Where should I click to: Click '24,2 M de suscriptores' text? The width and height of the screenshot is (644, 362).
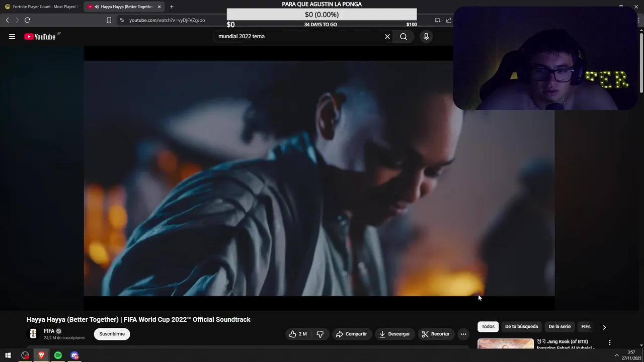[x=64, y=338]
